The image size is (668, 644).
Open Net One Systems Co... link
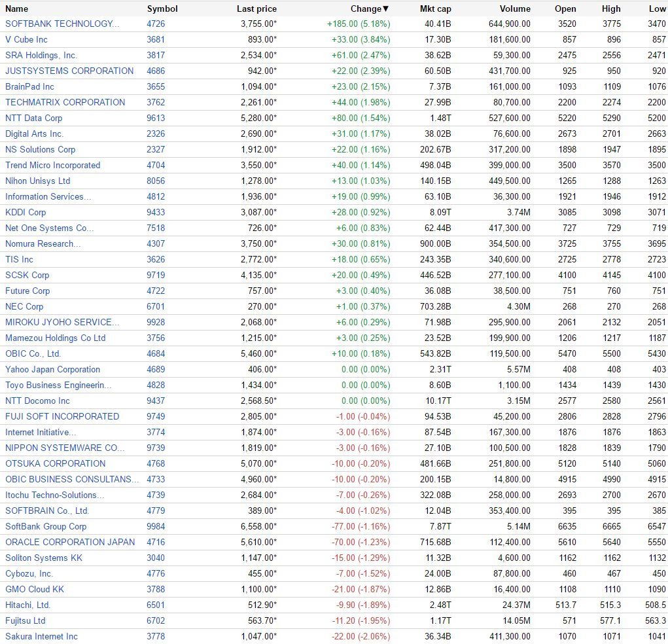[x=50, y=228]
